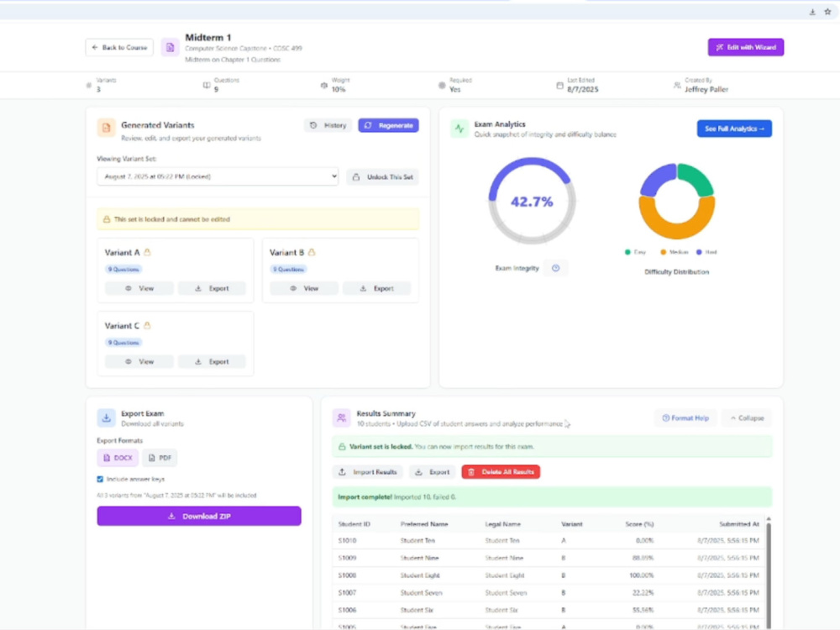Export Variant A

point(213,288)
